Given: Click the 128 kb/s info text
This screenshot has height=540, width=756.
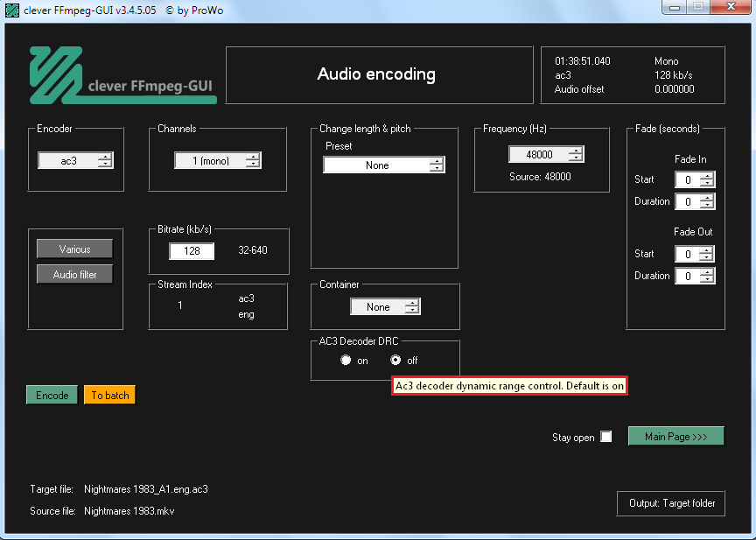Looking at the screenshot, I should (x=674, y=75).
